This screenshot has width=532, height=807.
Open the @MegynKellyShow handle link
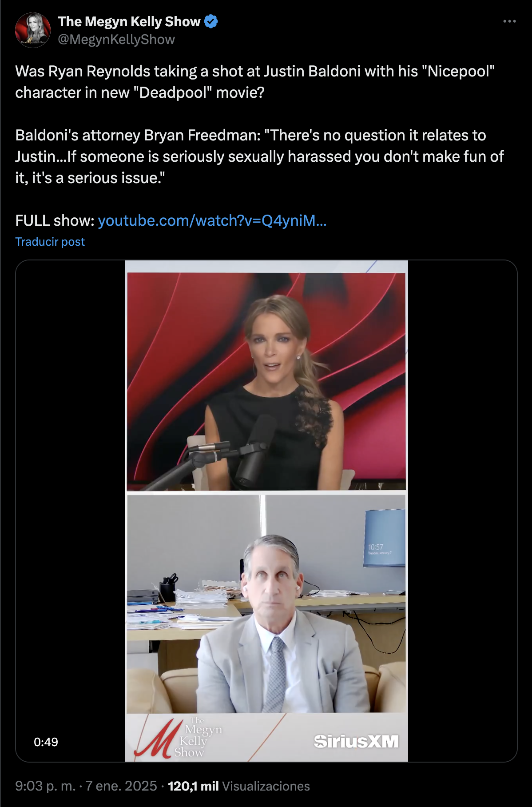116,40
